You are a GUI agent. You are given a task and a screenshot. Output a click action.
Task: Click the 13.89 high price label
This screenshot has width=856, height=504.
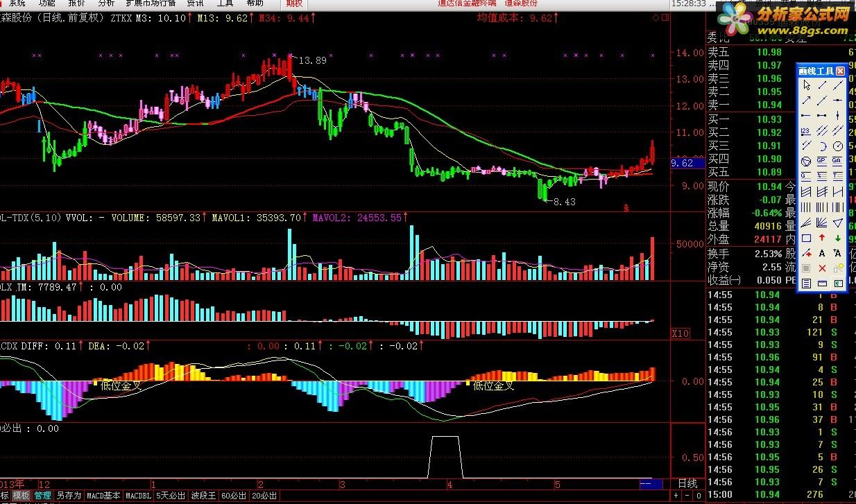312,60
